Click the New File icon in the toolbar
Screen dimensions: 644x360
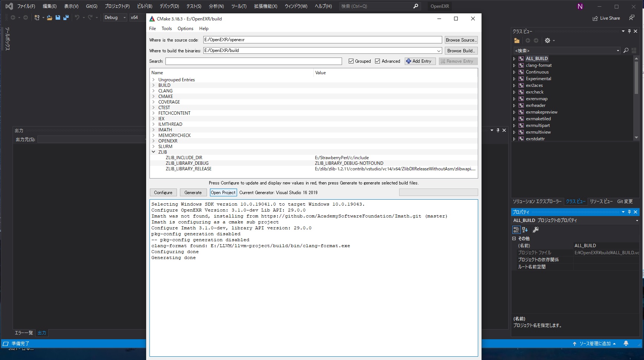pyautogui.click(x=37, y=17)
